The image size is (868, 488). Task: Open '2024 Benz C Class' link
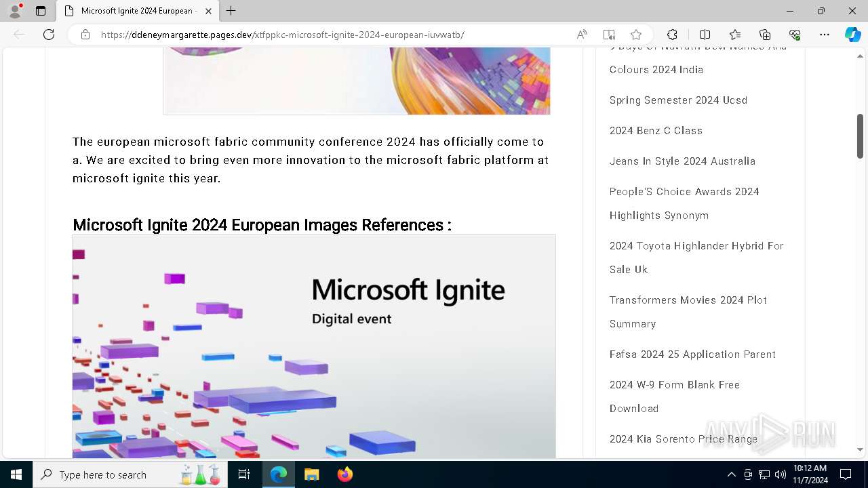pos(656,131)
